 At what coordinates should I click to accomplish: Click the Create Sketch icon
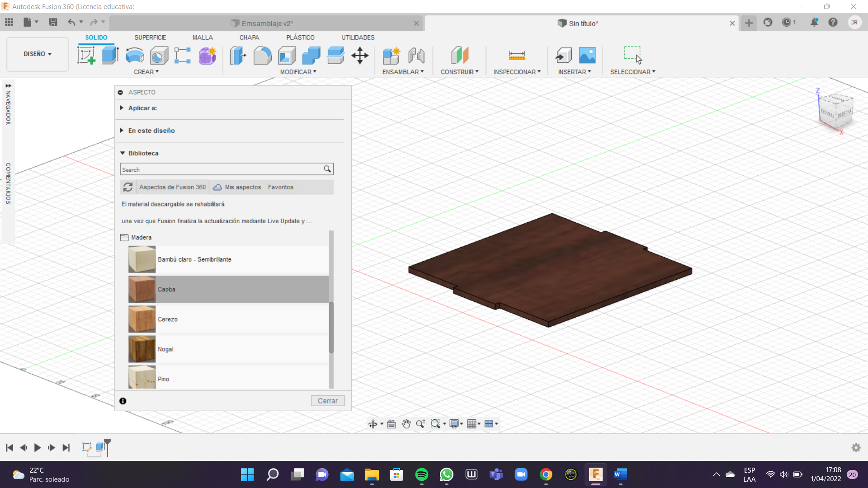click(86, 56)
